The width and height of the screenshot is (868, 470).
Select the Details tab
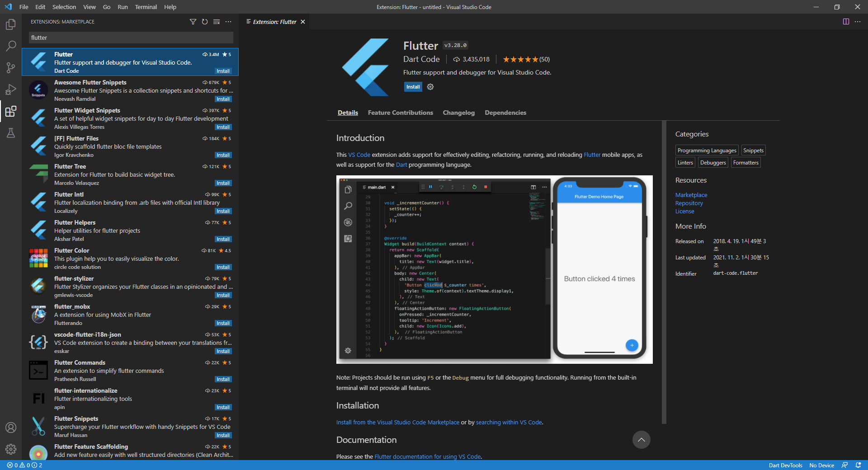tap(348, 113)
